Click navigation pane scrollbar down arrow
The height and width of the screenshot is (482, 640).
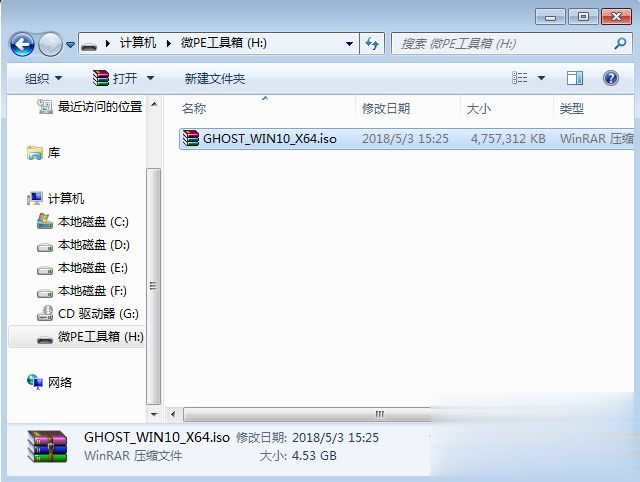154,415
